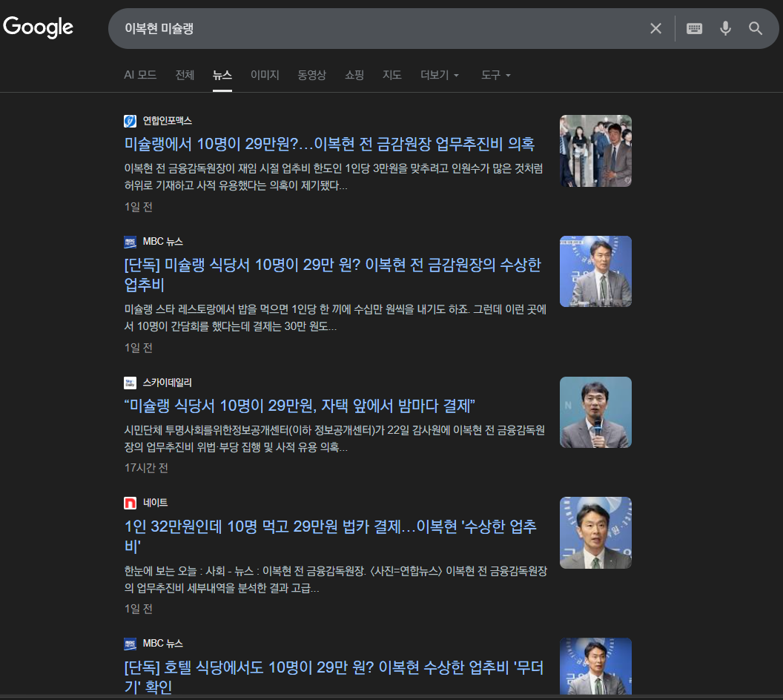Screen dimensions: 783x700
Task: Switch to the 동영상 tab
Action: click(x=312, y=75)
